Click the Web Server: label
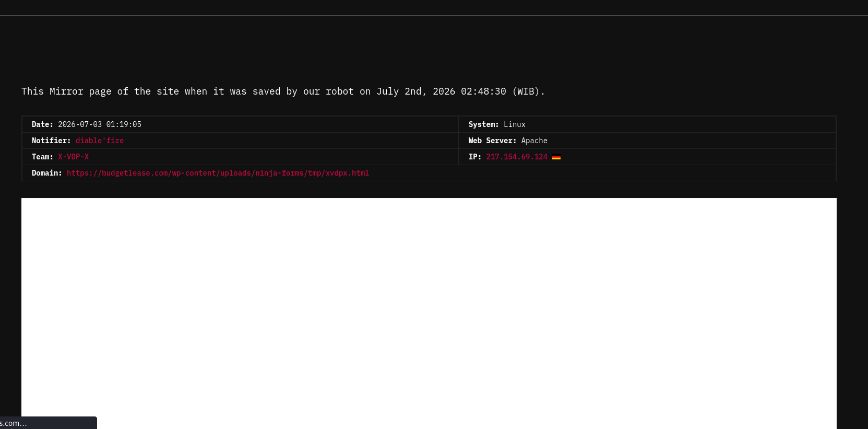The width and height of the screenshot is (868, 429). pos(493,141)
